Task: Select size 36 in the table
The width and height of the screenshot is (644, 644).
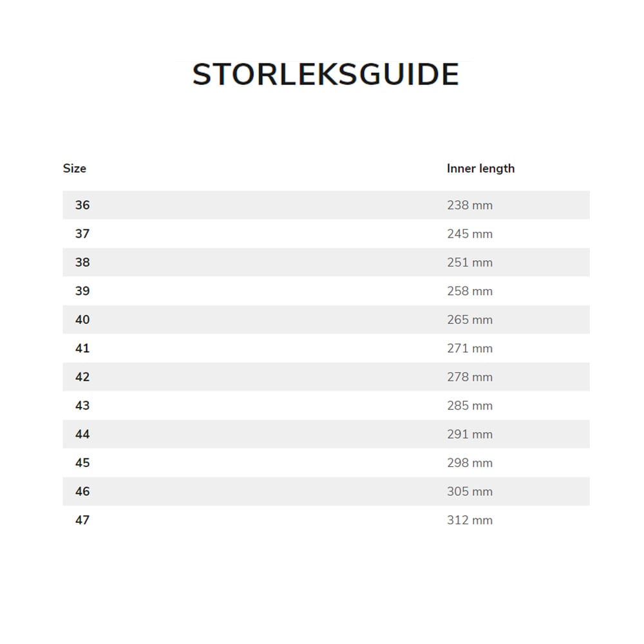Action: pos(82,205)
